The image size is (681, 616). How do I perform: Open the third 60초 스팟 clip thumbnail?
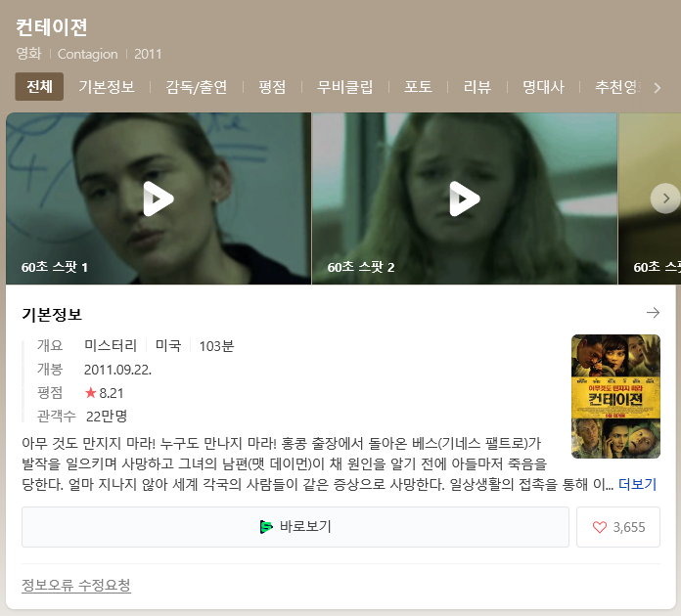point(650,198)
